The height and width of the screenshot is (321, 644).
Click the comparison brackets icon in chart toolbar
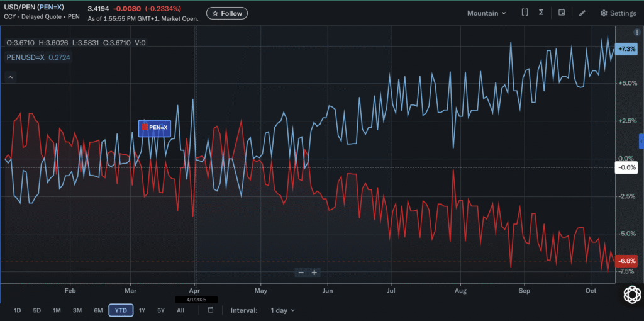[x=525, y=13]
